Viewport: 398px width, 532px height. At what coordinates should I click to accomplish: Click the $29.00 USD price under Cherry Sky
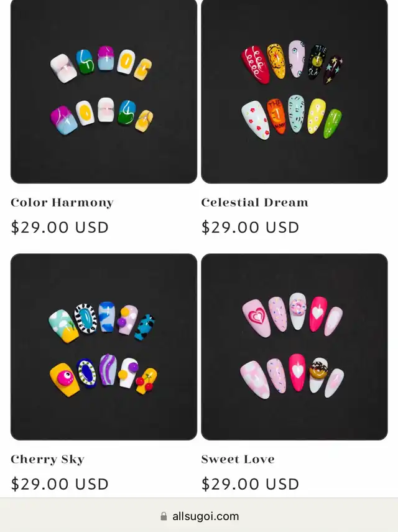coord(60,484)
